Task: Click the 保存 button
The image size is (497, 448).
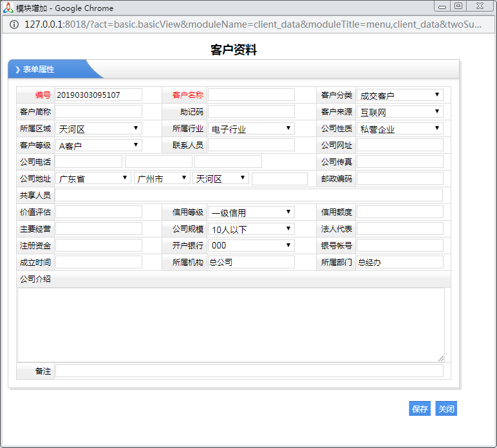Action: (x=420, y=409)
